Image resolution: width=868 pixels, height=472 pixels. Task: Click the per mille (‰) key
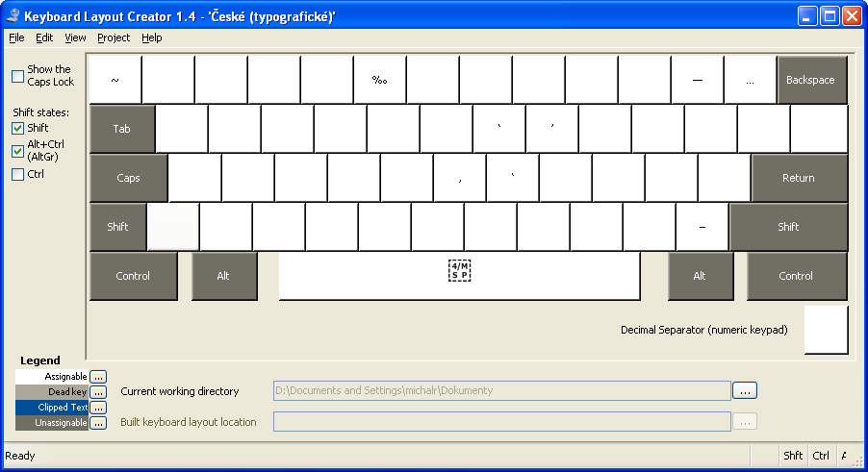380,80
